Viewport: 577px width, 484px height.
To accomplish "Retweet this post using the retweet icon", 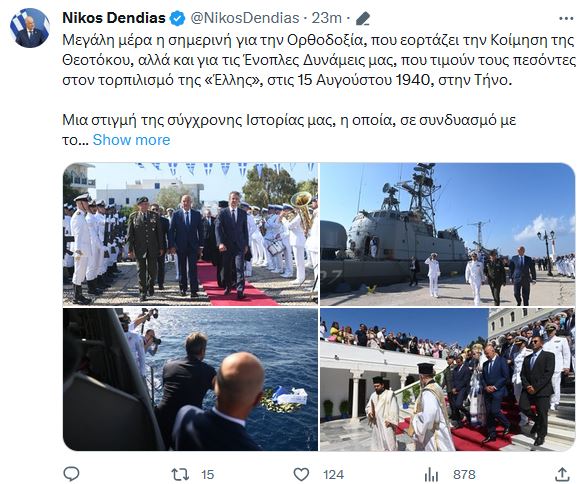I will (180, 474).
